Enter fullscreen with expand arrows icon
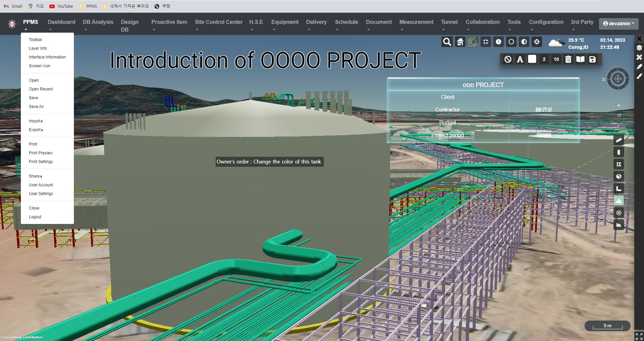 (639, 336)
